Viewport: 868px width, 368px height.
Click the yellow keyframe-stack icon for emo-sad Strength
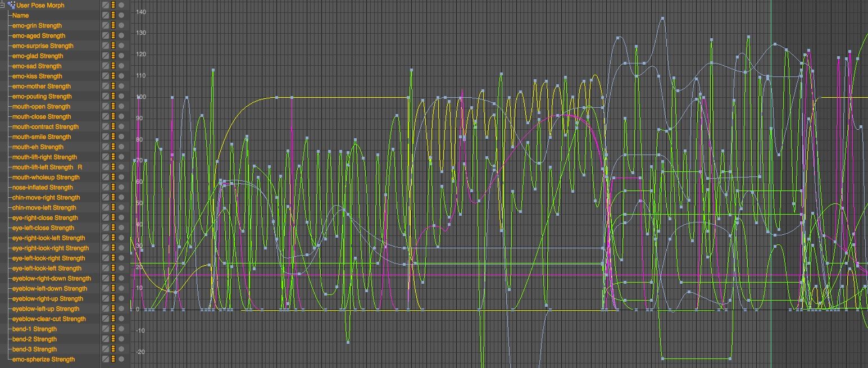click(x=113, y=66)
